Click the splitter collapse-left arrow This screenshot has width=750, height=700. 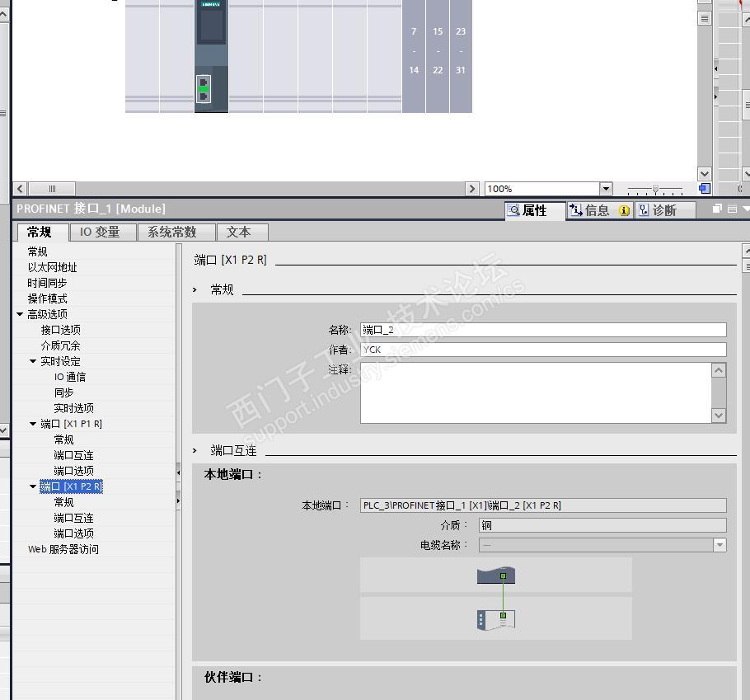[178, 472]
